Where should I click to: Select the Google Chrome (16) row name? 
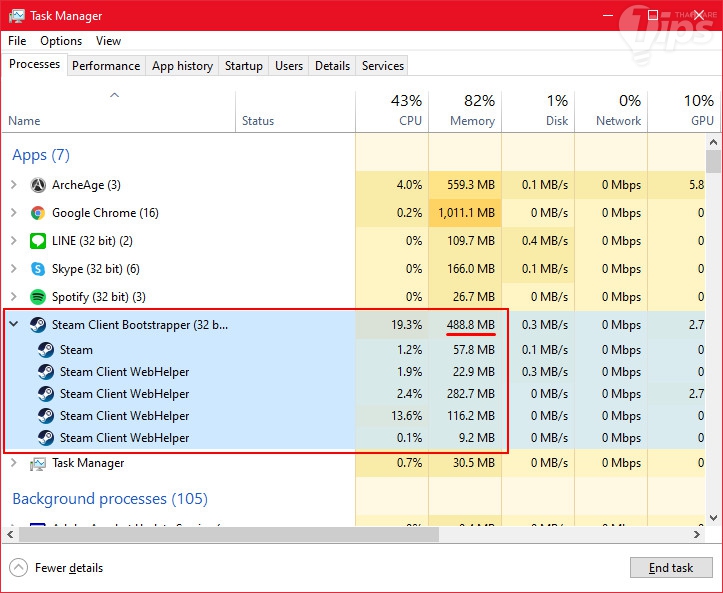coord(105,213)
